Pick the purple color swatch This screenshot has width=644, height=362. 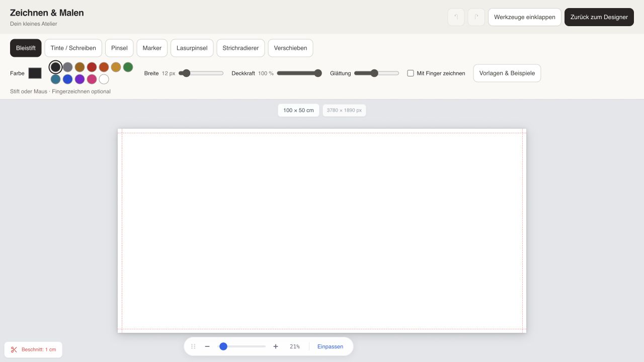pyautogui.click(x=79, y=79)
